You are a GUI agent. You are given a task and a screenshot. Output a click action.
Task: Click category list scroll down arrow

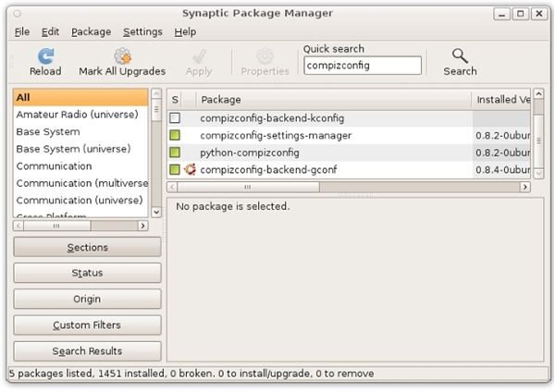click(x=156, y=213)
